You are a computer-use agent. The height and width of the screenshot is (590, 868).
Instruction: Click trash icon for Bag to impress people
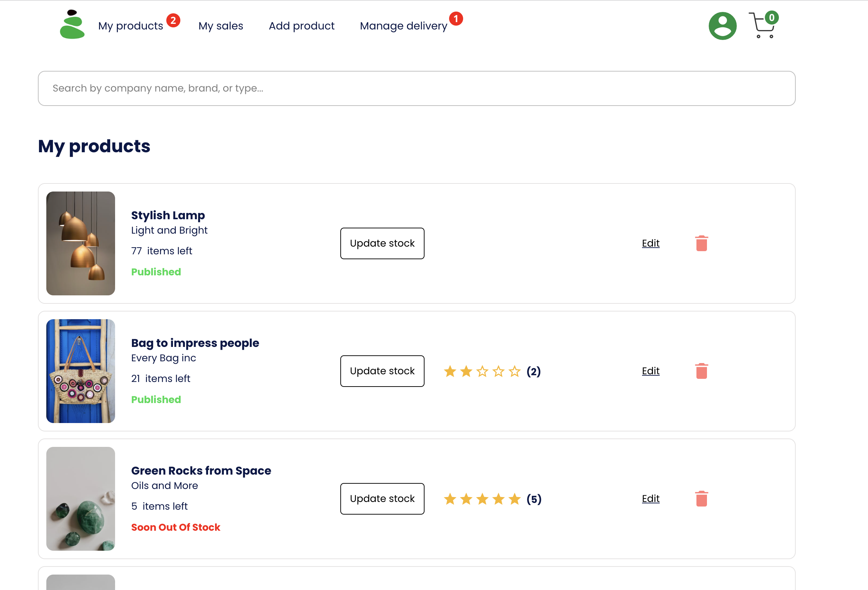[x=701, y=371]
